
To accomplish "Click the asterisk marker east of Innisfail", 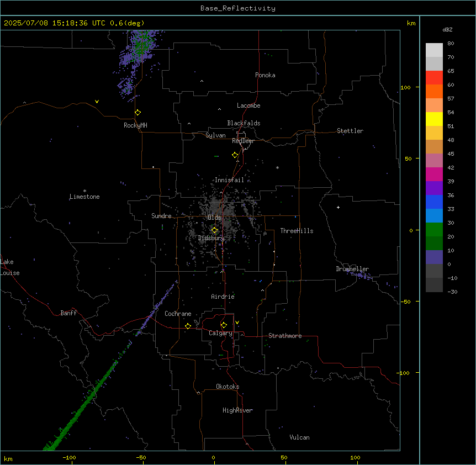I will coord(277,167).
